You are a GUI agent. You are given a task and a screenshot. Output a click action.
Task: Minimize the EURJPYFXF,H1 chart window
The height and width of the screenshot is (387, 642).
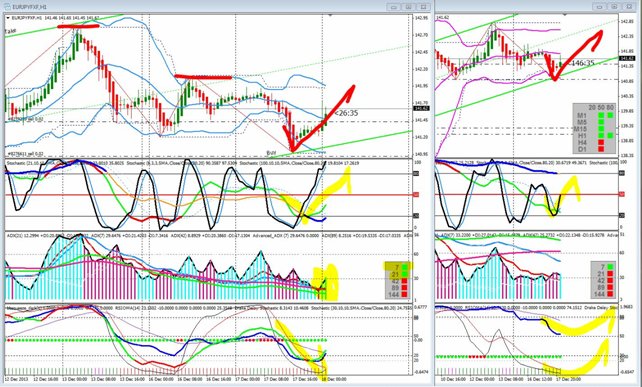pos(394,7)
